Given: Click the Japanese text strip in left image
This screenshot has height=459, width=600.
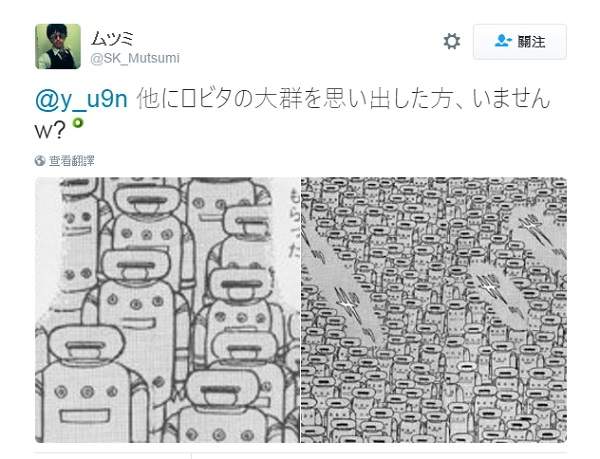Looking at the screenshot, I should pos(294,223).
